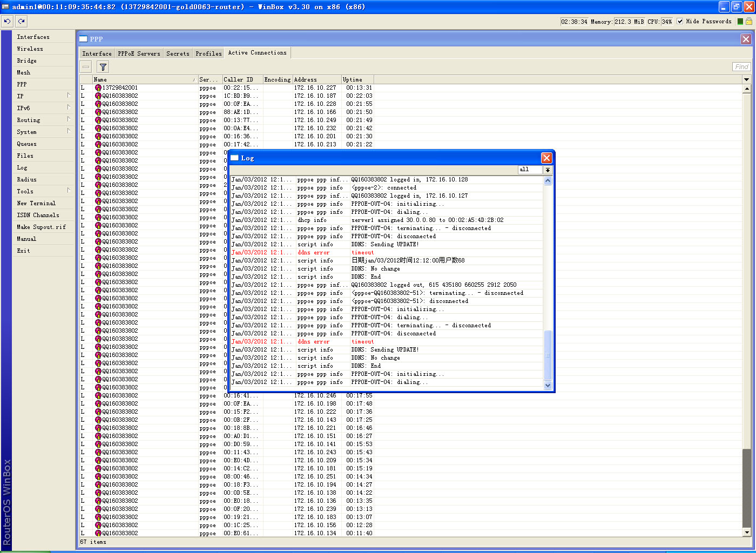
Task: Click Exit in the sidebar
Action: (23, 251)
